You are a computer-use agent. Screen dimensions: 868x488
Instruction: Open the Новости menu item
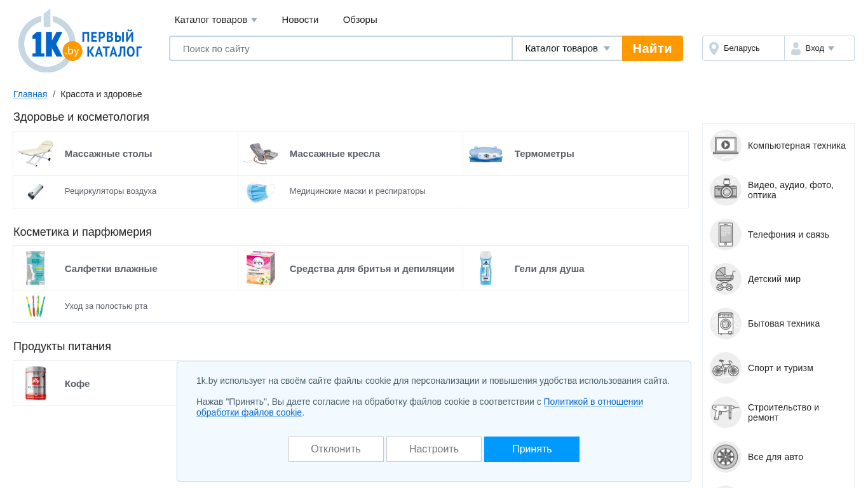(300, 20)
